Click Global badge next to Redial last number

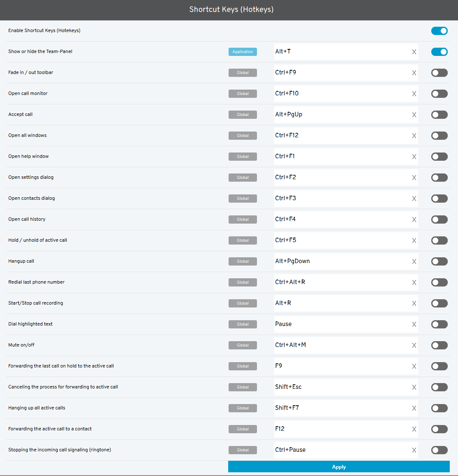[x=243, y=282]
